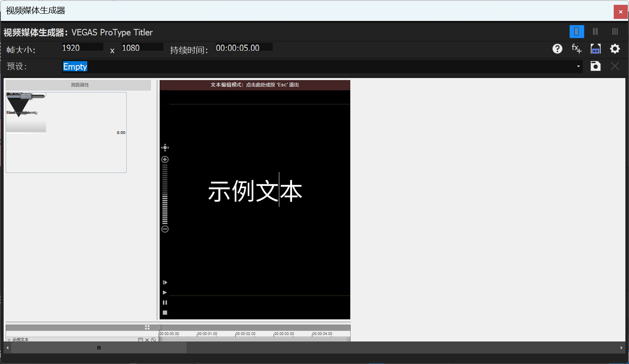This screenshot has height=364, width=629.
Task: Zoom out of the canvas with minus icon
Action: coord(165,228)
